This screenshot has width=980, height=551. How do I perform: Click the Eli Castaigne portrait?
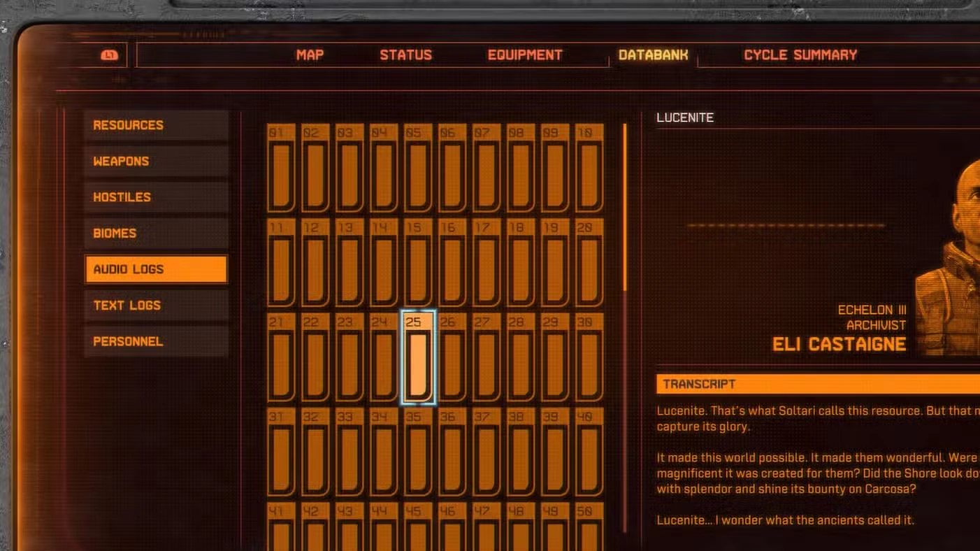click(x=949, y=259)
